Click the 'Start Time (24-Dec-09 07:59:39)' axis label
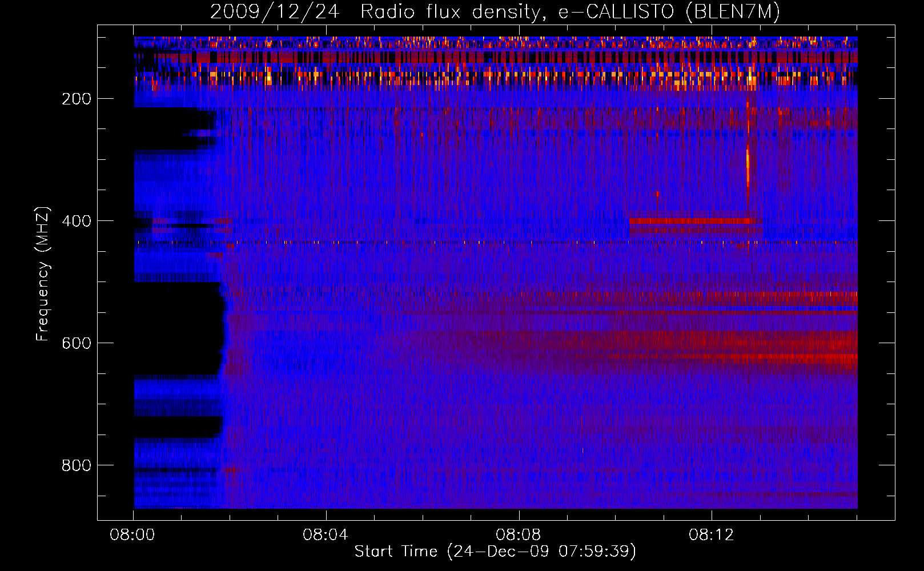This screenshot has height=571, width=924. pos(495,552)
